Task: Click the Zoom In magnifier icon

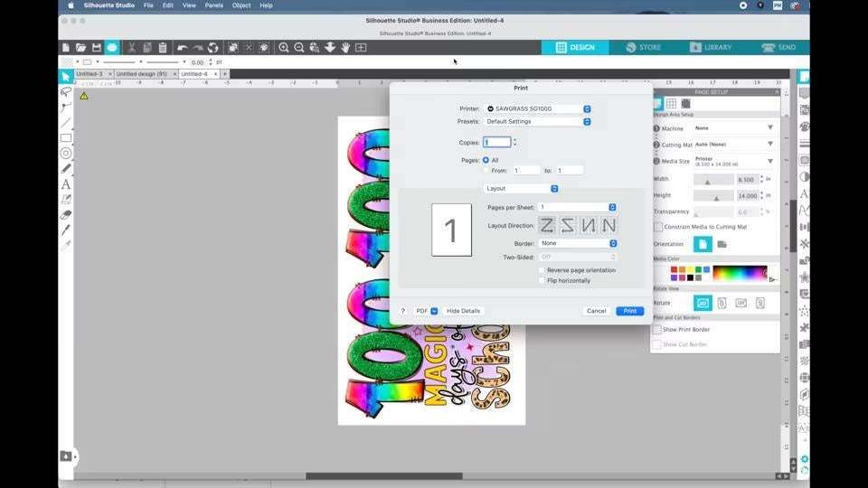Action: (x=284, y=47)
